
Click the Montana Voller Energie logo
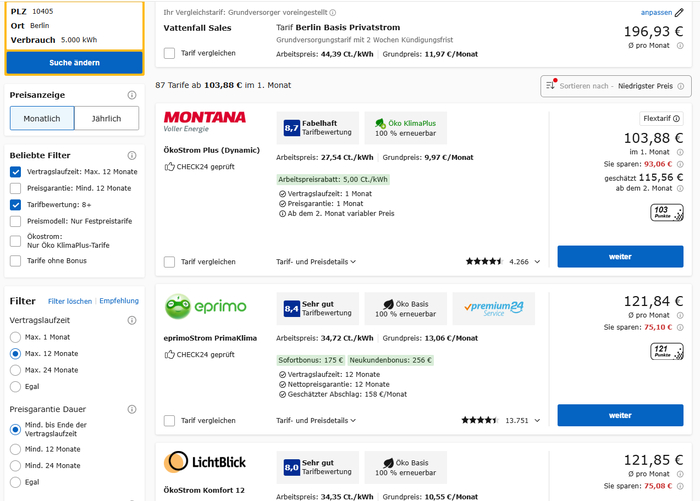tap(205, 122)
